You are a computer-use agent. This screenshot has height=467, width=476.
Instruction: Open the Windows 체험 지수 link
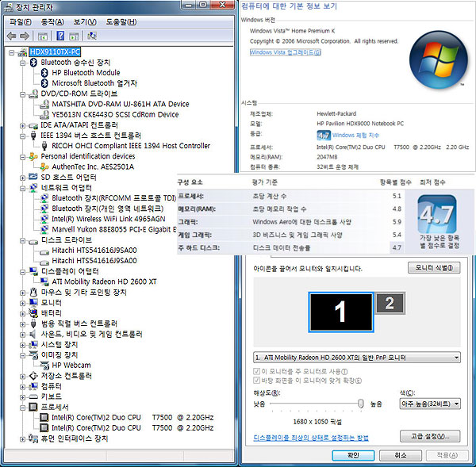(x=355, y=136)
